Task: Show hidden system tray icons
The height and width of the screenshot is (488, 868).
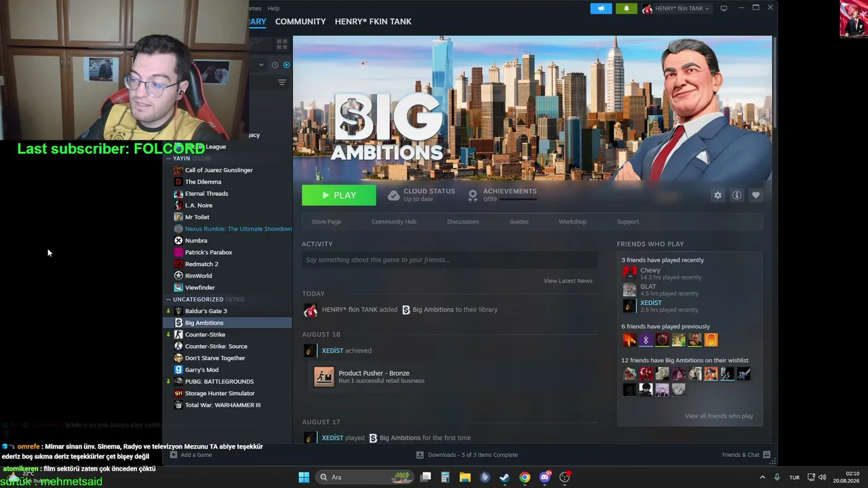Action: (x=762, y=477)
